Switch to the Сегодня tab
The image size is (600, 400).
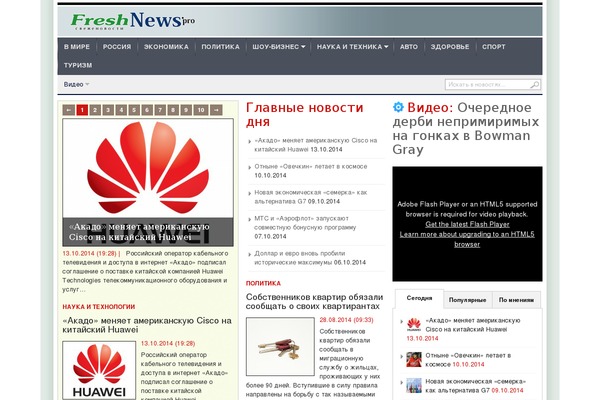coord(419,298)
